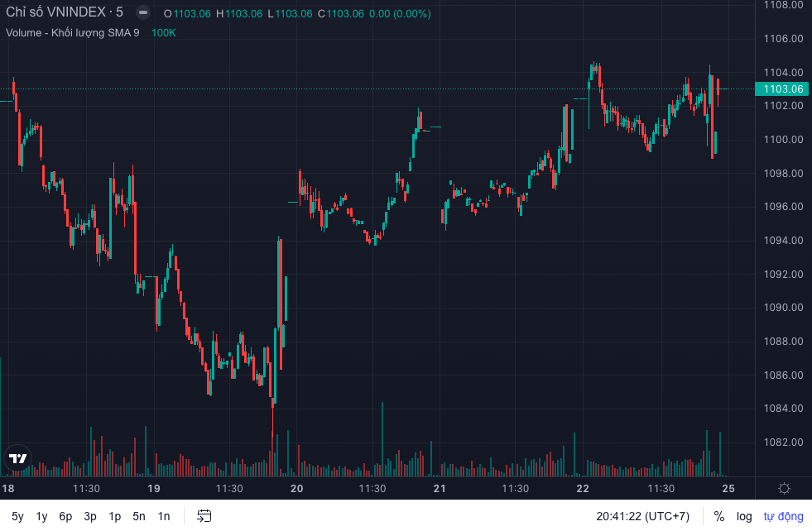Click the Chỉ số VNINDEX symbol title

[x=65, y=12]
